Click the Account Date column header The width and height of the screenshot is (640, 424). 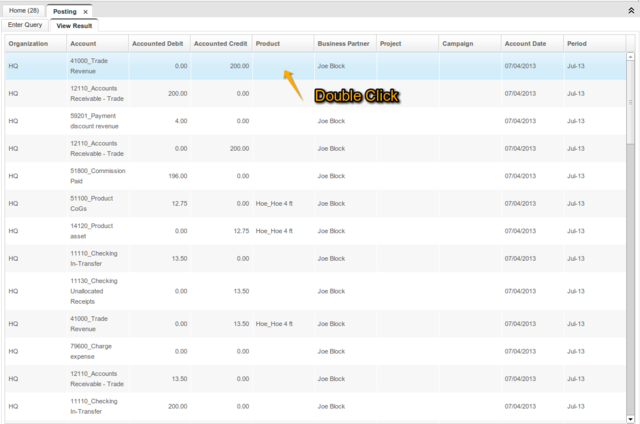525,44
